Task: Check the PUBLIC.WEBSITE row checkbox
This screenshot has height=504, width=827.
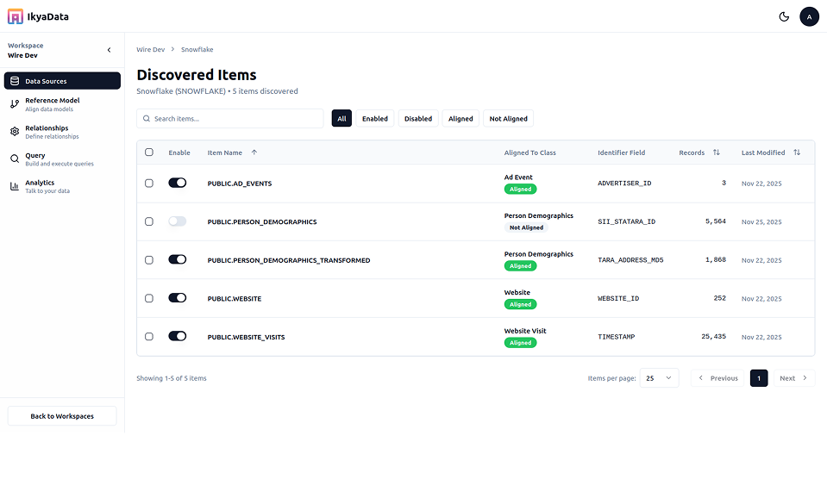Action: [149, 298]
